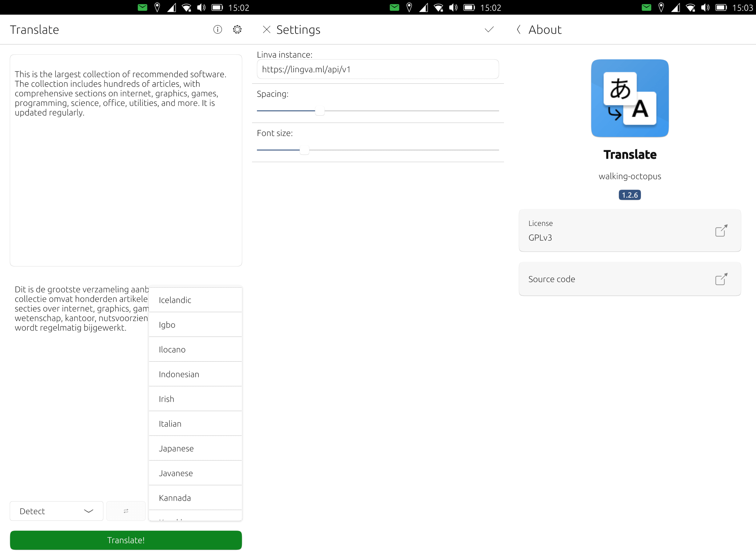Open Settings via gear icon
Screen dimensions: 756x560
[x=237, y=30]
